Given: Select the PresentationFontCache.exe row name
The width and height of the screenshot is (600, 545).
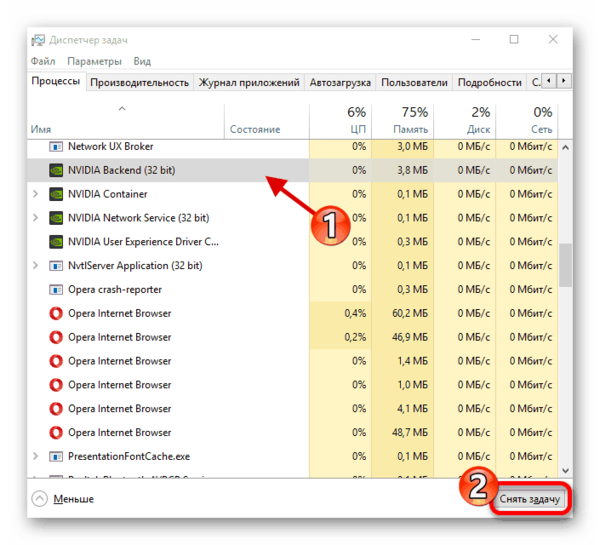Looking at the screenshot, I should (x=129, y=456).
